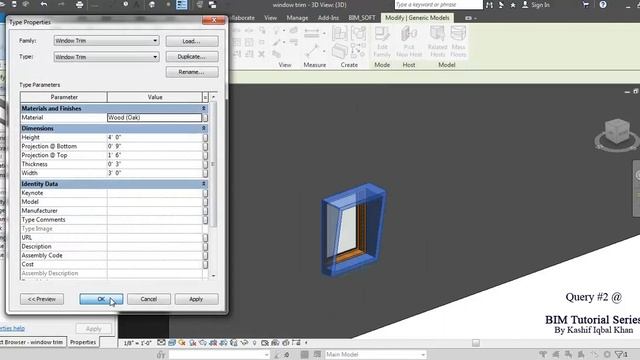Open the empty dropdown in the bottom status bar

pyautogui.click(x=219, y=355)
